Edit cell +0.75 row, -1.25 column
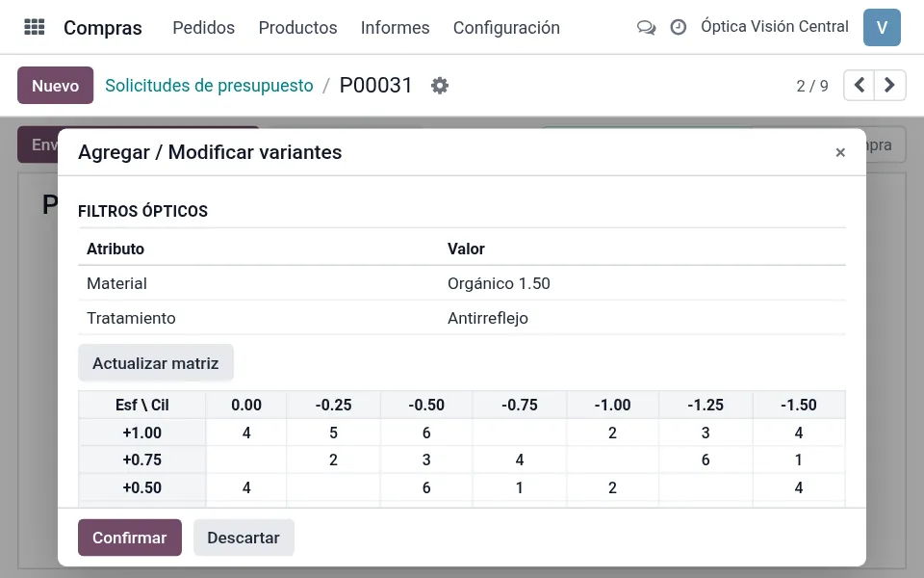The image size is (924, 578). (706, 460)
